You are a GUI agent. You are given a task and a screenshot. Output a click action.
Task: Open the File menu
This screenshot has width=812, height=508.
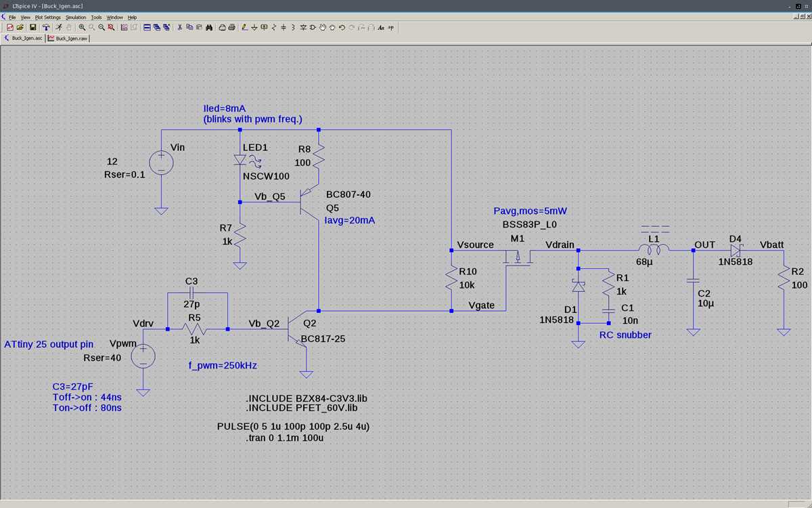tap(12, 17)
